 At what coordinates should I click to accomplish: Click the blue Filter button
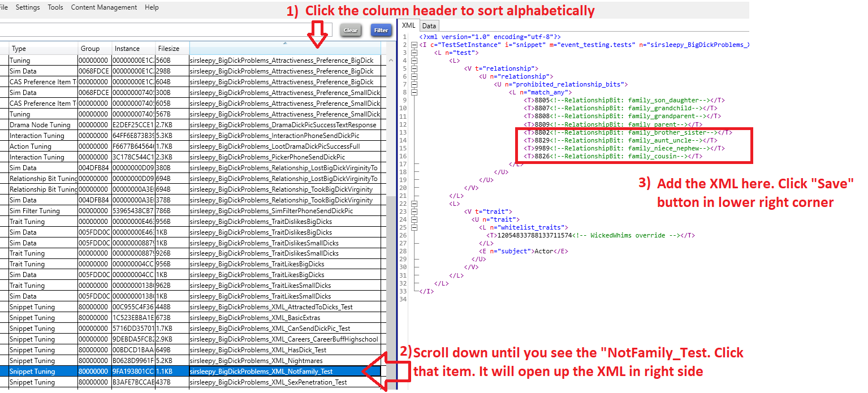pos(381,31)
